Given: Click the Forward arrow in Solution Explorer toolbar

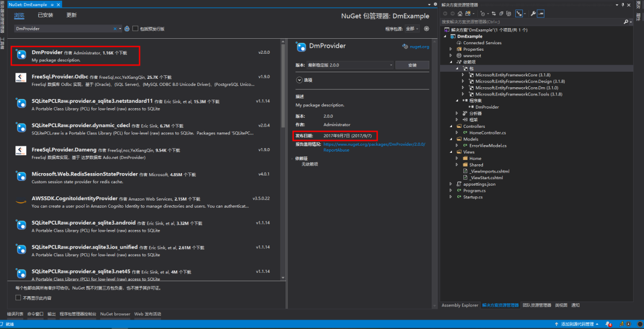Looking at the screenshot, I should pyautogui.click(x=453, y=14).
